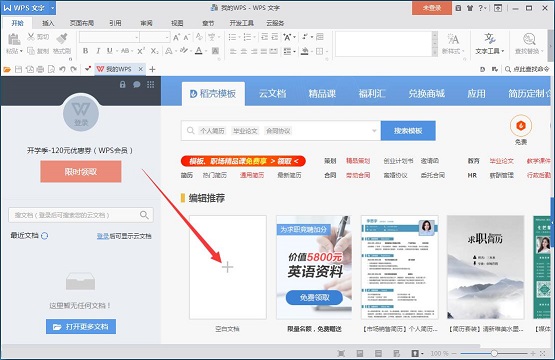The image size is (555, 360).
Task: Click the decrease indent icon
Action: pyautogui.click(x=264, y=37)
